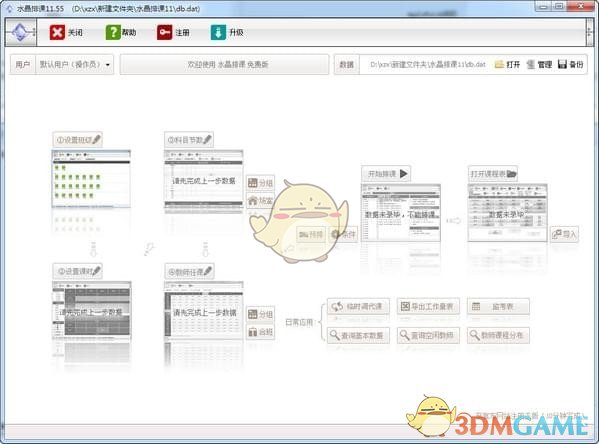599x444 pixels.
Task: Click the 欢迎使用 水晶排课 免费版 banner
Action: [224, 64]
